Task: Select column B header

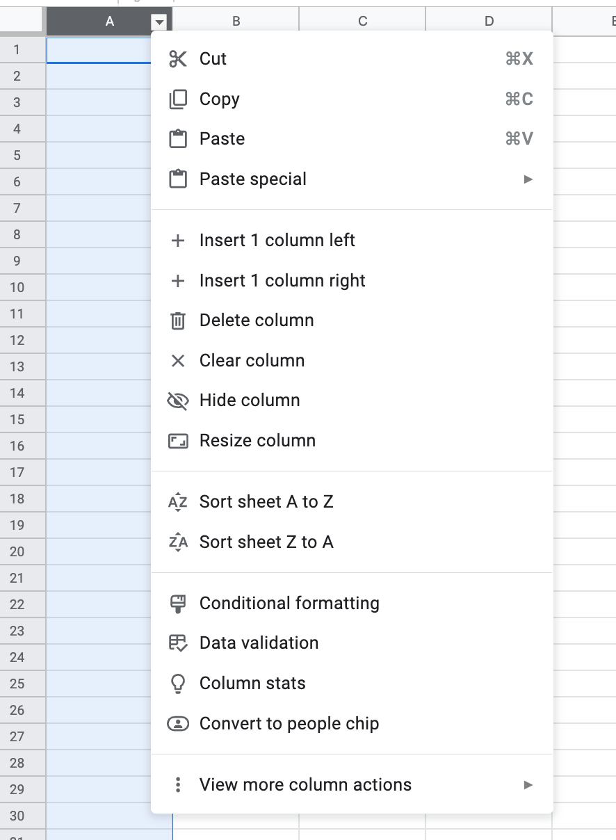Action: tap(236, 22)
